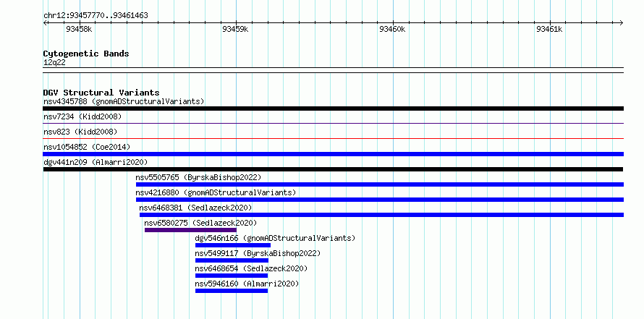Open the nsv5499117 (ByrskaBishop2022) label
The width and height of the screenshot is (644, 319).
click(x=258, y=253)
